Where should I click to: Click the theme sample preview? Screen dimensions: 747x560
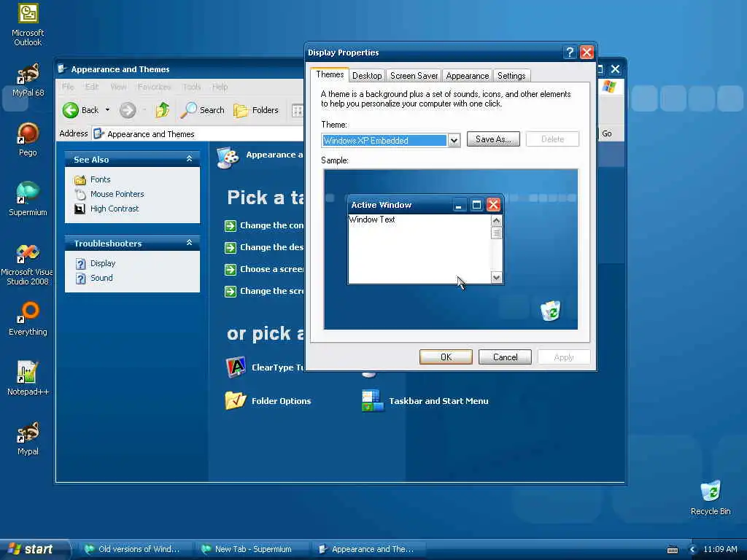(x=451, y=249)
